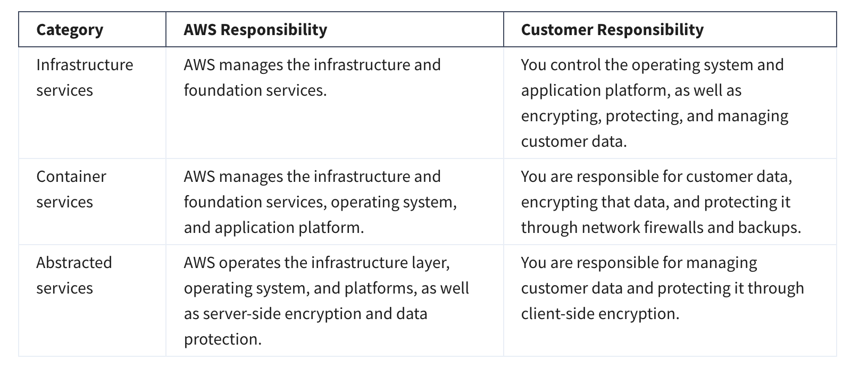Viewport: 868px width, 368px height.
Task: Click "foundation services." in the Infrastructure services row
Action: click(x=255, y=90)
